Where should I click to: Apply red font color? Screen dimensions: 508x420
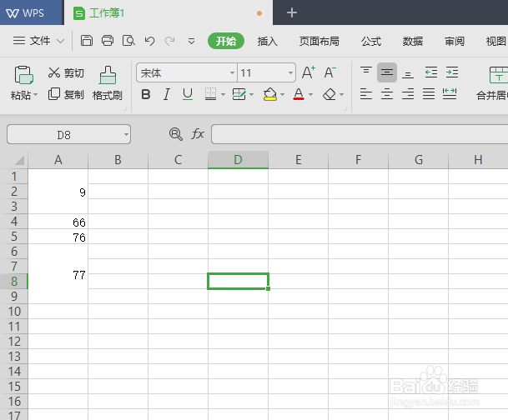299,94
